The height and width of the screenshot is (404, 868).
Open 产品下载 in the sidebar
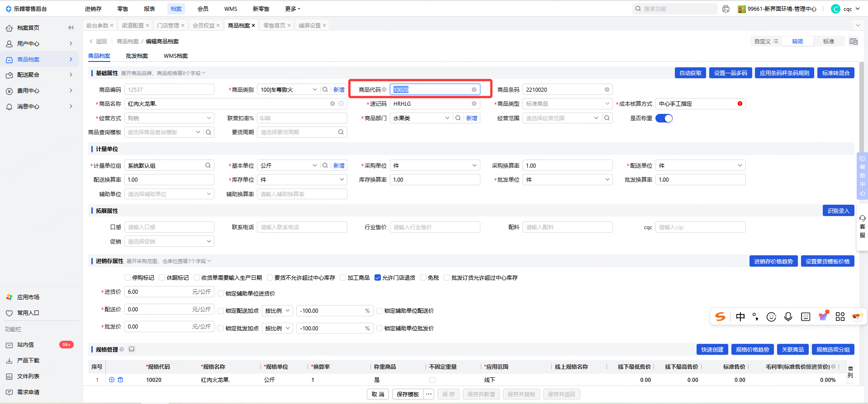pos(28,361)
